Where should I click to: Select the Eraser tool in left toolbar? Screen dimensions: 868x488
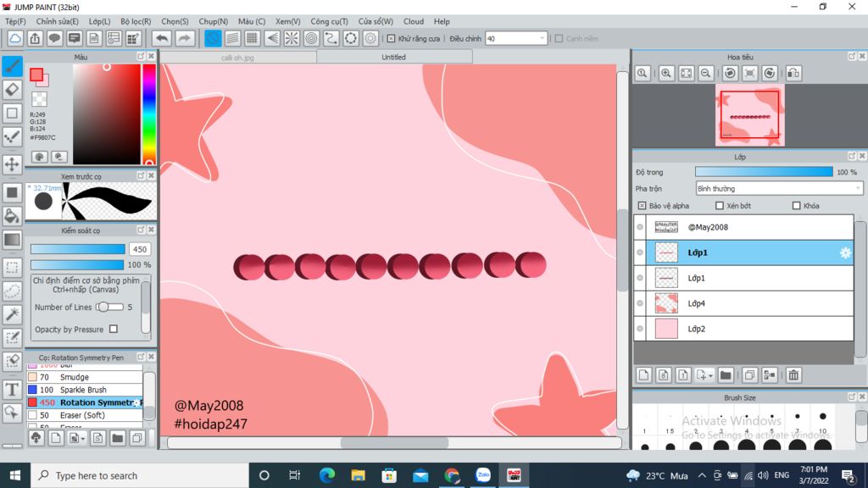pyautogui.click(x=12, y=90)
